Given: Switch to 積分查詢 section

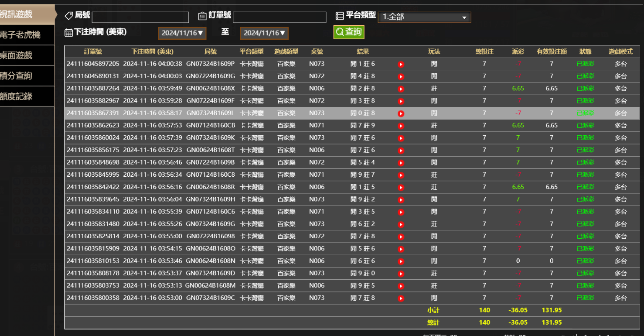Looking at the screenshot, I should (25, 76).
